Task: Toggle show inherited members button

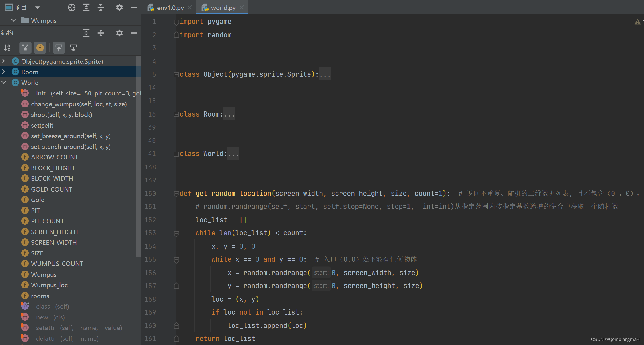Action: click(x=25, y=48)
